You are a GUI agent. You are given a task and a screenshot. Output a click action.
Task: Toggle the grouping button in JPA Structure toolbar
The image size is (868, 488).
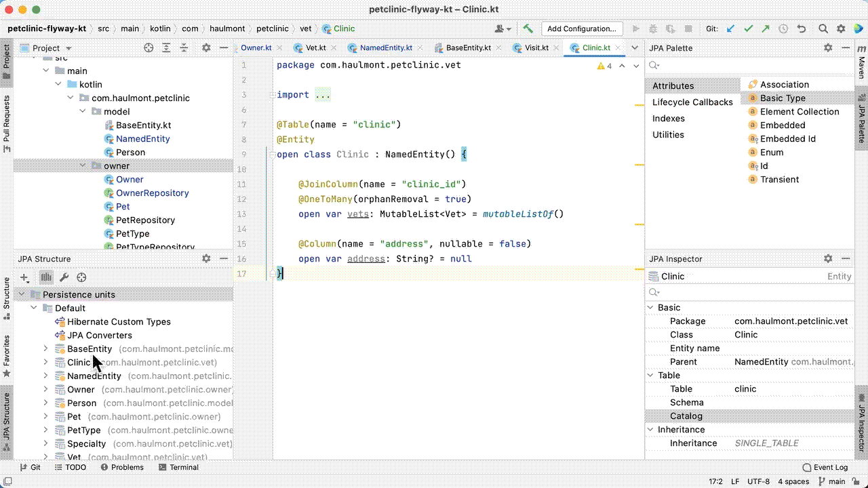click(x=45, y=277)
